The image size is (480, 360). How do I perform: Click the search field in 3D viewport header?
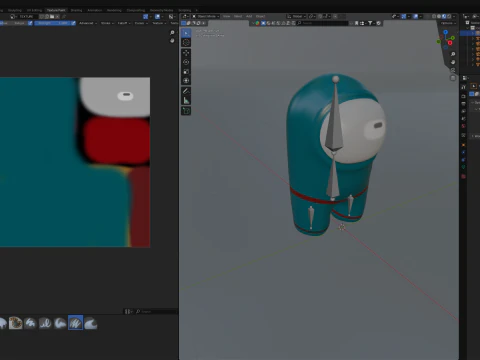(x=322, y=23)
